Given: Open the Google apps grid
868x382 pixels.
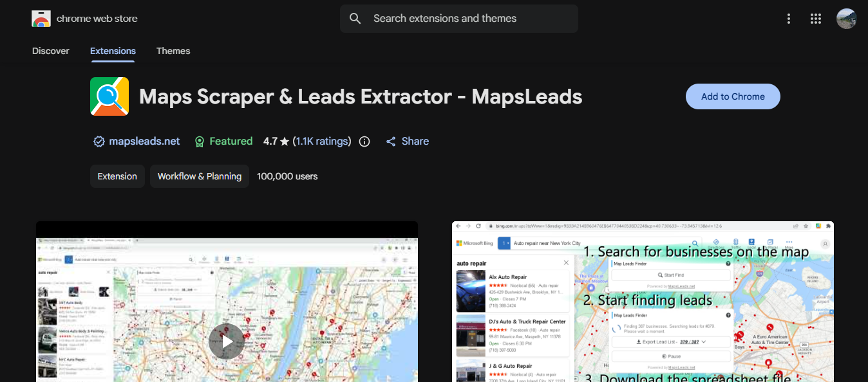Looking at the screenshot, I should (x=816, y=19).
